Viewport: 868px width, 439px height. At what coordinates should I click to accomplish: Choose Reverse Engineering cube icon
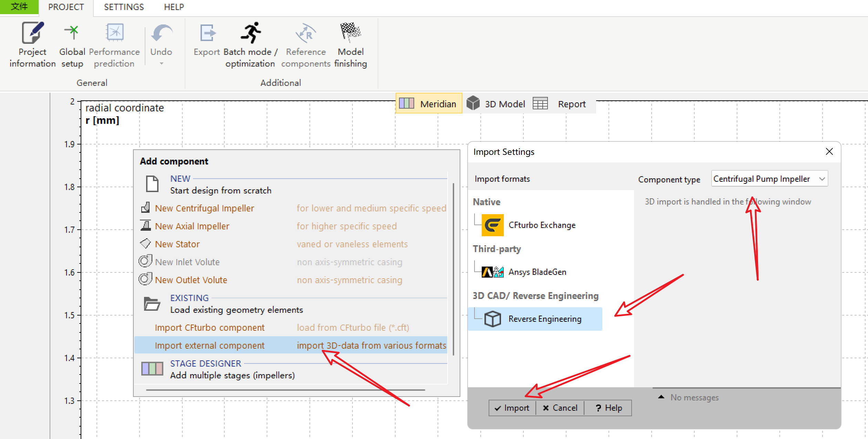492,319
